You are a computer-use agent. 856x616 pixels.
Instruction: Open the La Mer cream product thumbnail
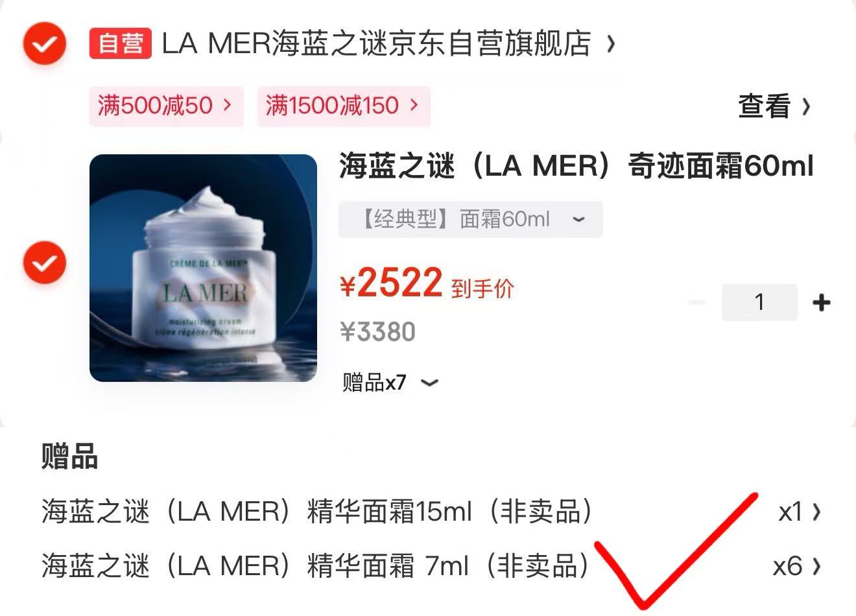(204, 268)
